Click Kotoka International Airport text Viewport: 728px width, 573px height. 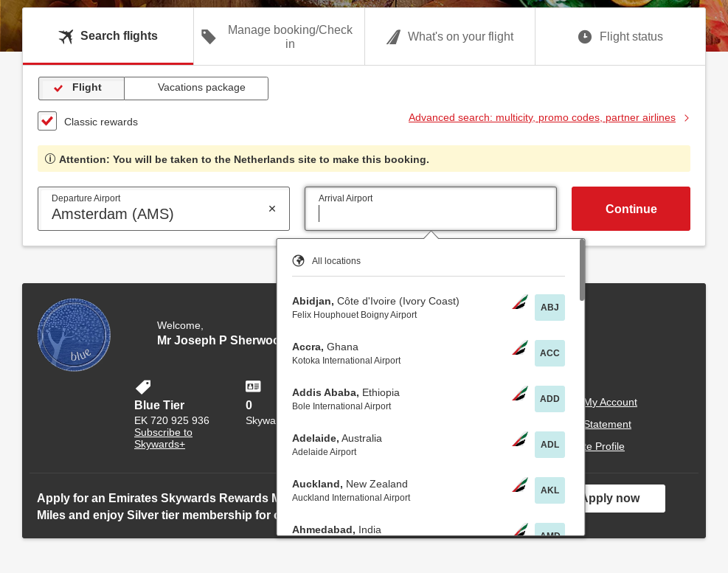coord(347,361)
